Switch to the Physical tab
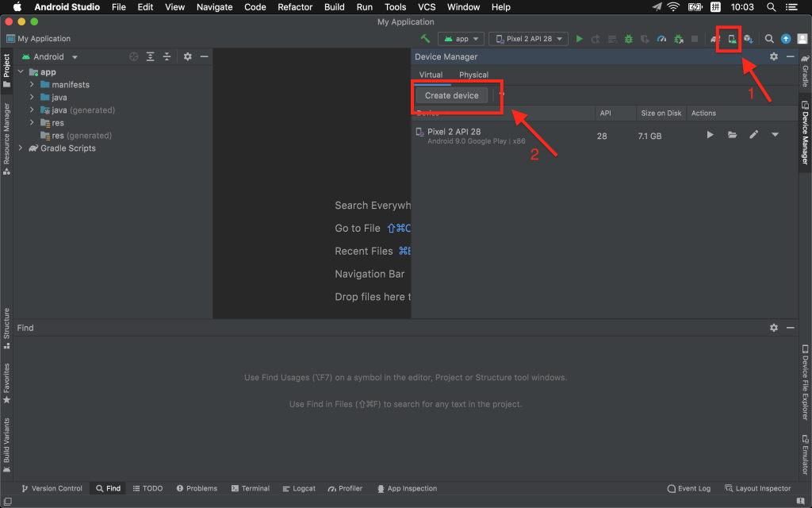 474,75
